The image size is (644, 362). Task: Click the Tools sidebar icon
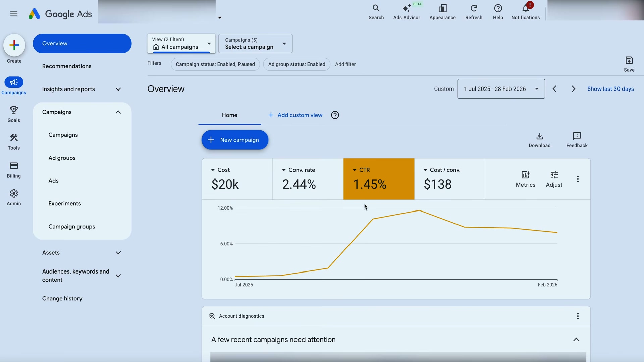[14, 142]
